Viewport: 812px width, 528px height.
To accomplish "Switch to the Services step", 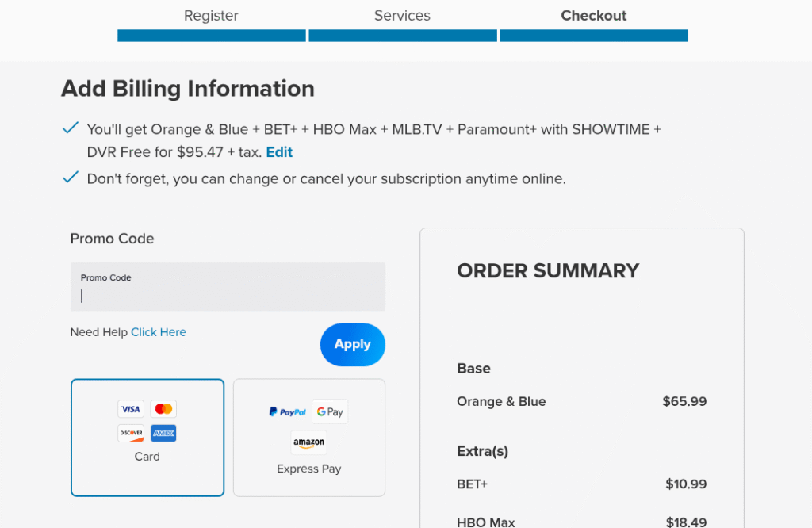I will coord(402,15).
